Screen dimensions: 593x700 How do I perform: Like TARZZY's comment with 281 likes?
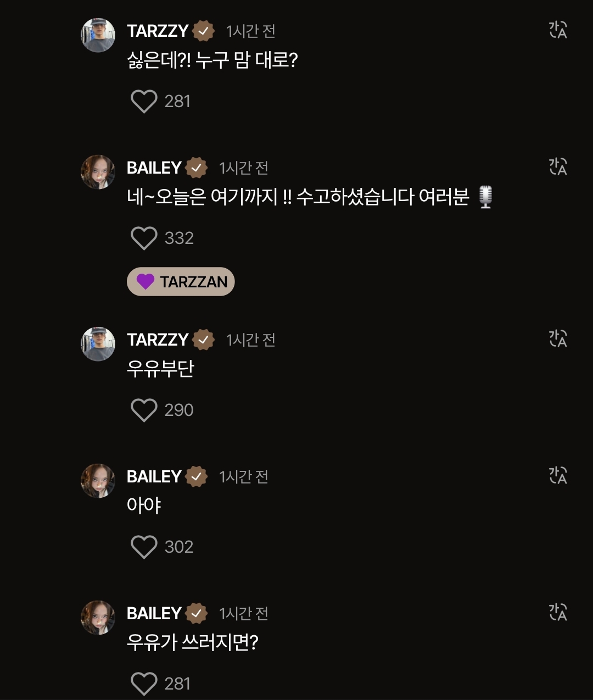point(144,102)
